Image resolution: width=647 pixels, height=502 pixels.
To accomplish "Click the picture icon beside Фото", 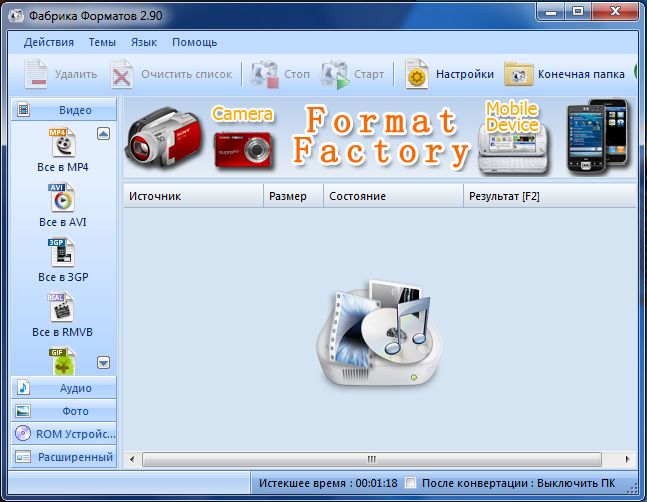I will click(23, 411).
